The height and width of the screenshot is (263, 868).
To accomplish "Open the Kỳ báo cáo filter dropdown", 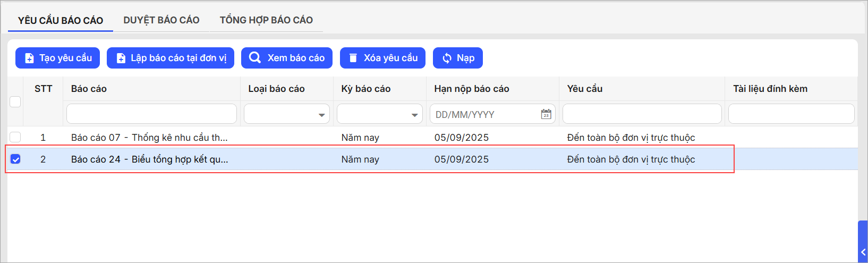I will [x=380, y=114].
